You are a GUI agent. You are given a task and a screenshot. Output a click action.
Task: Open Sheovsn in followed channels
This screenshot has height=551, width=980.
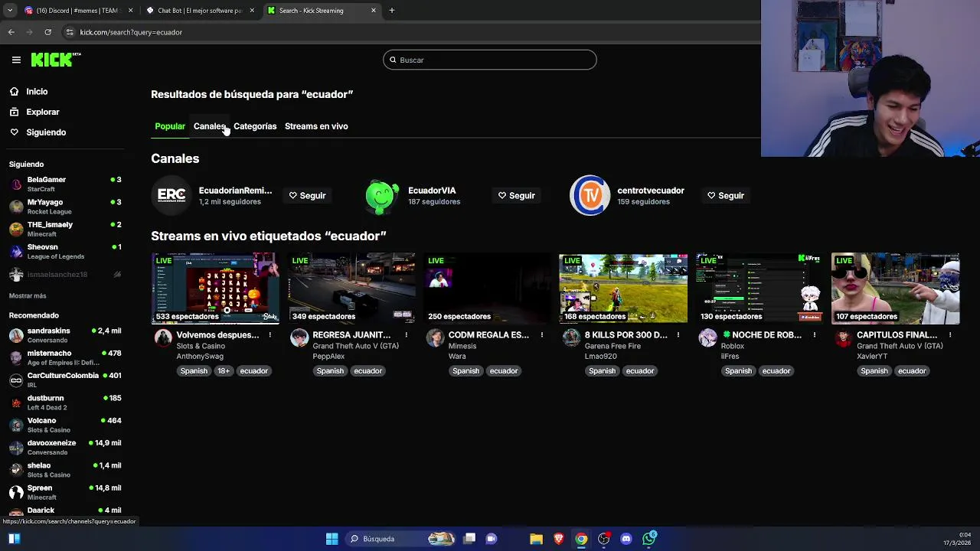tap(65, 252)
